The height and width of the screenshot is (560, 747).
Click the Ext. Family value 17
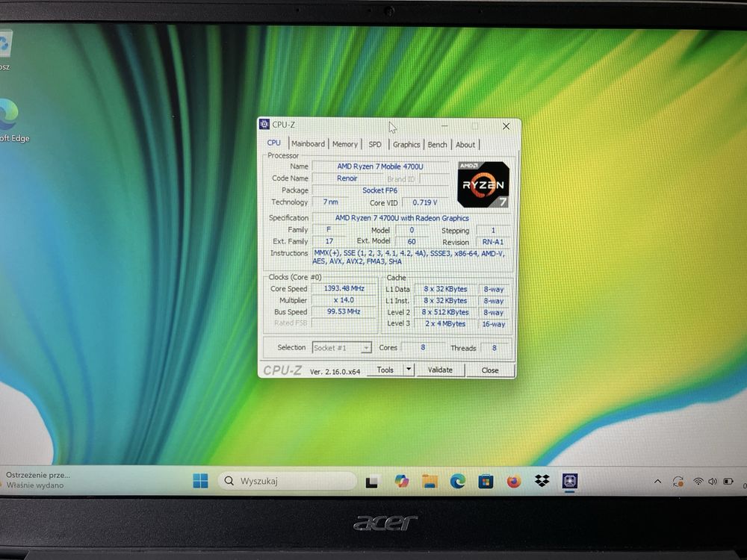329,241
